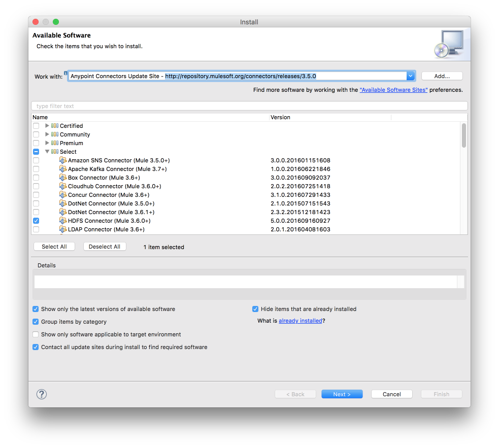
Task: Open the already installed link
Action: 301,321
